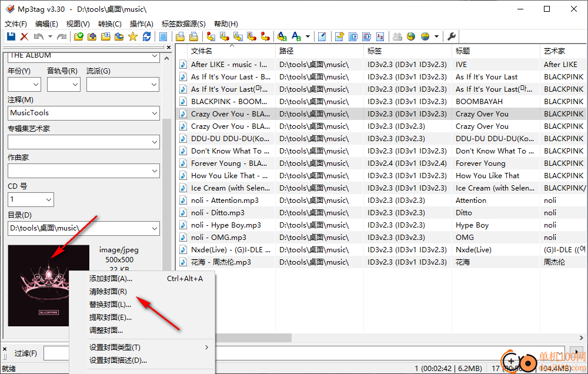Sort by the 艺术家 column header
Screen dimensions: 588x374
click(564, 51)
